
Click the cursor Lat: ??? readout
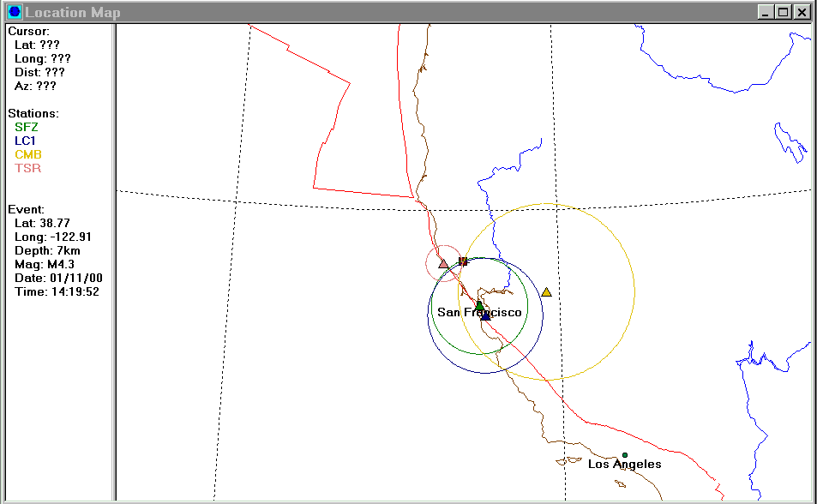[37, 45]
